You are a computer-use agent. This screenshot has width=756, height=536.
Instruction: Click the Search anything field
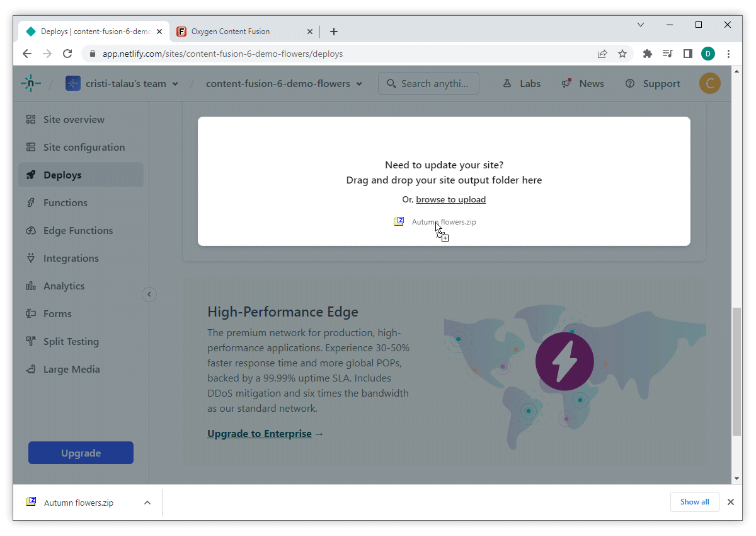click(428, 83)
